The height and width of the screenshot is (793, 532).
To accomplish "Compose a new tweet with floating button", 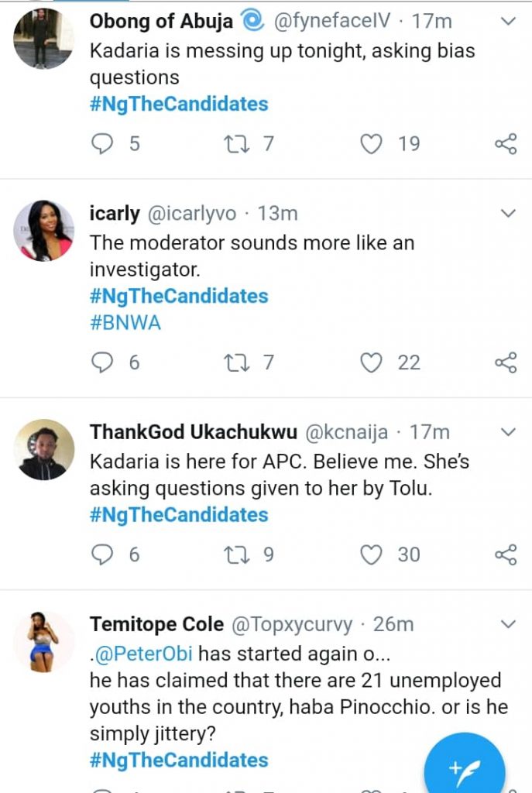I will pyautogui.click(x=465, y=769).
